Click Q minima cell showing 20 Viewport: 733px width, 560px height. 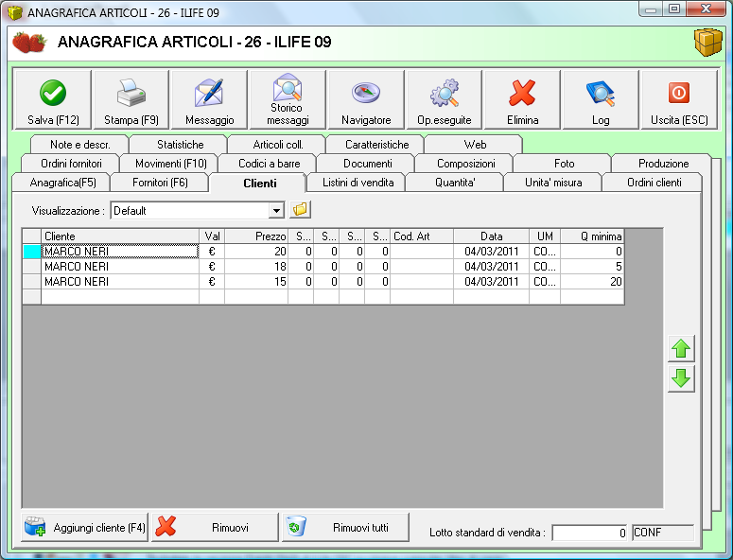point(592,281)
